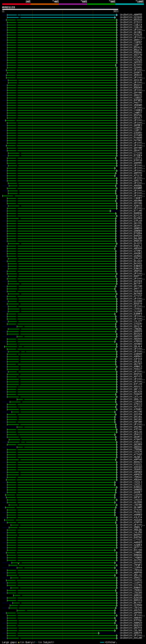The width and height of the screenshot is (146, 644).
Task: Select hit label UniRef100_Q8AVX2
Action: coord(131,95)
